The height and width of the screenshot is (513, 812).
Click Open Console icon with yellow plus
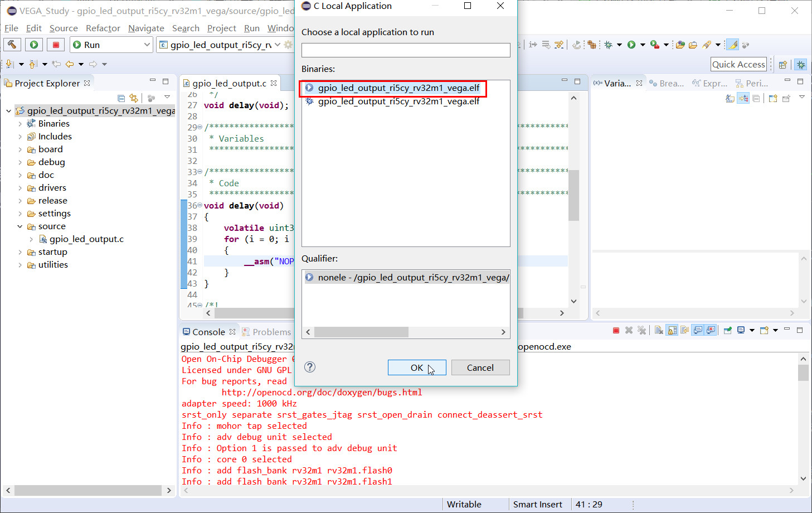(764, 331)
